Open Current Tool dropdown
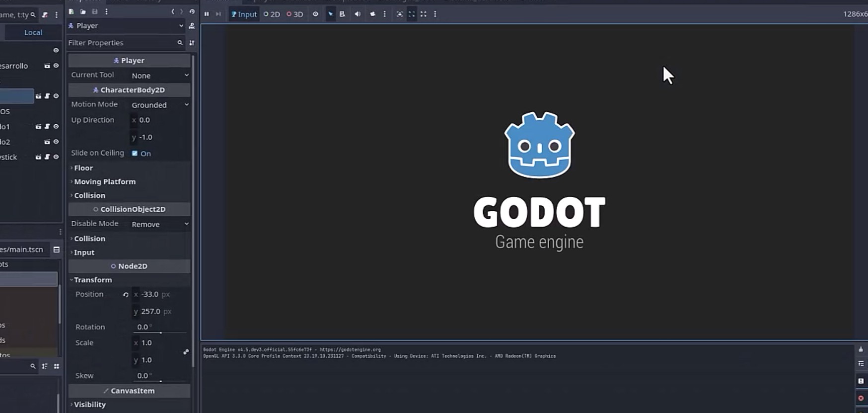Viewport: 868px width, 413px height. click(160, 75)
